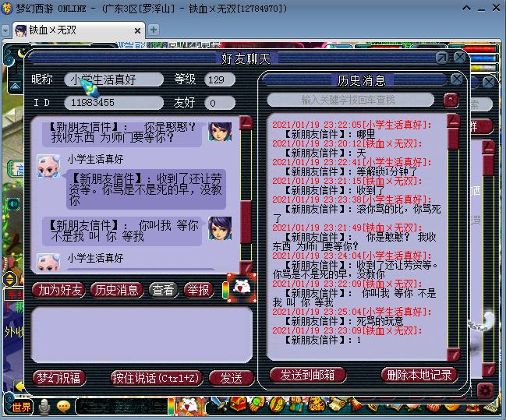The height and width of the screenshot is (420, 506).
Task: Click the yellow left arrow icon
Action: (x=19, y=386)
